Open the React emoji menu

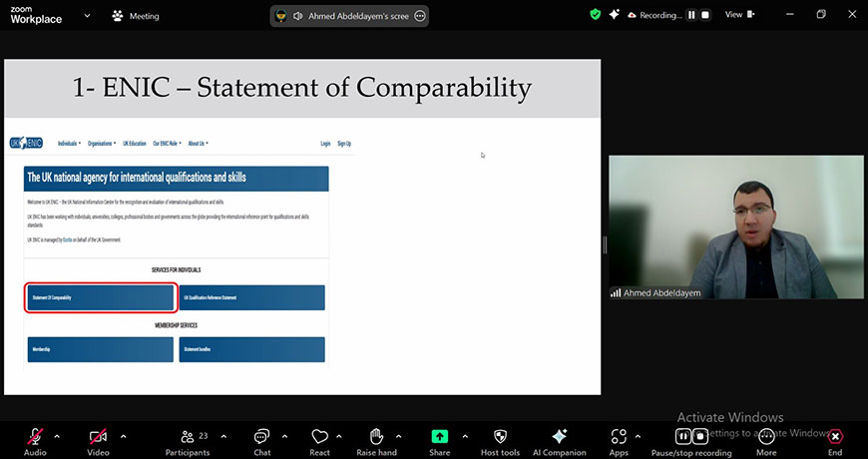click(x=319, y=442)
